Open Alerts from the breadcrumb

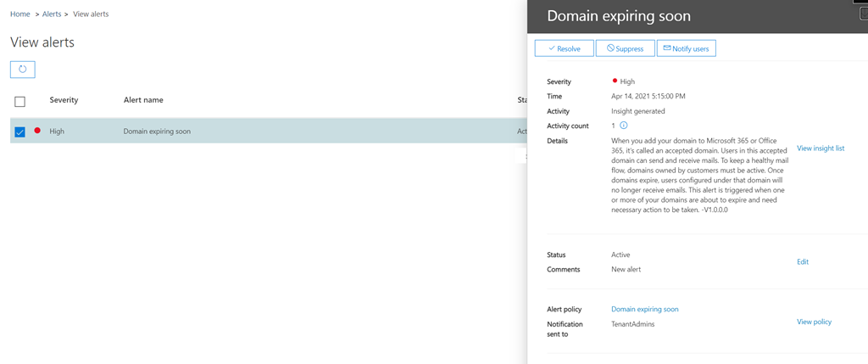[52, 14]
